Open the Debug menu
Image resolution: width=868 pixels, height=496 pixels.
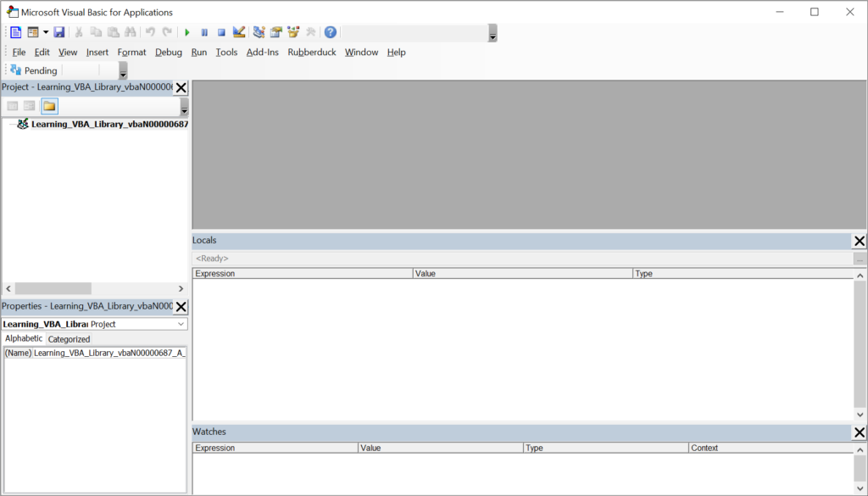coord(169,52)
